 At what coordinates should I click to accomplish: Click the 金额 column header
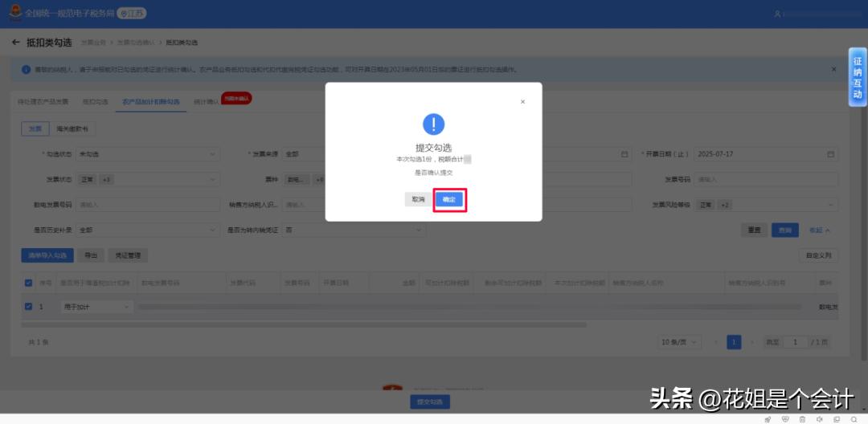tap(408, 283)
